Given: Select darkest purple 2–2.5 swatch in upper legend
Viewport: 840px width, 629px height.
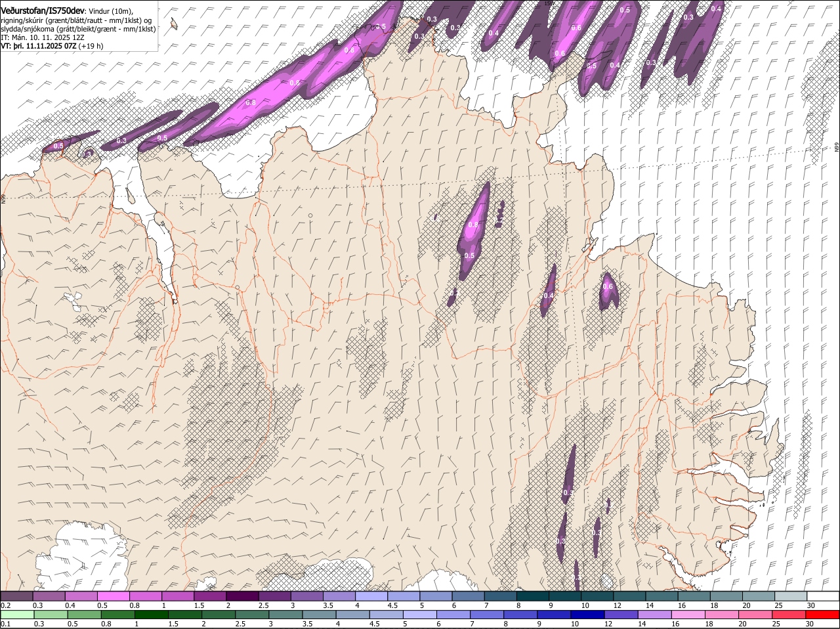Looking at the screenshot, I should [242, 596].
